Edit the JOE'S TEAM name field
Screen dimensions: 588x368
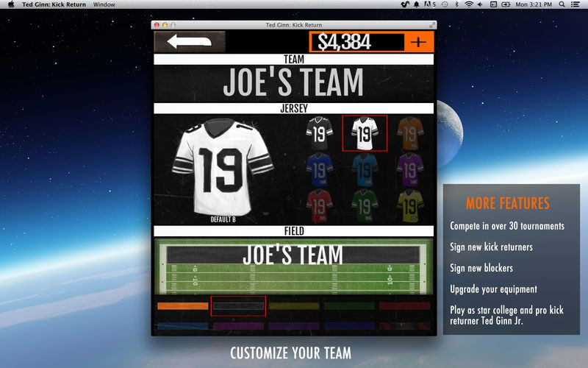[293, 83]
